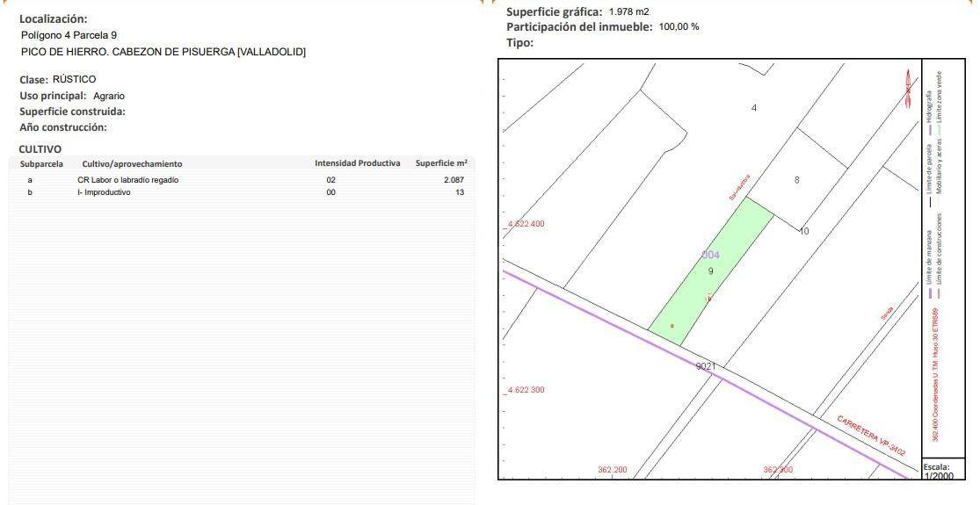The image size is (980, 505).
Task: Click parcel number '8' label on map
Action: pyautogui.click(x=797, y=180)
